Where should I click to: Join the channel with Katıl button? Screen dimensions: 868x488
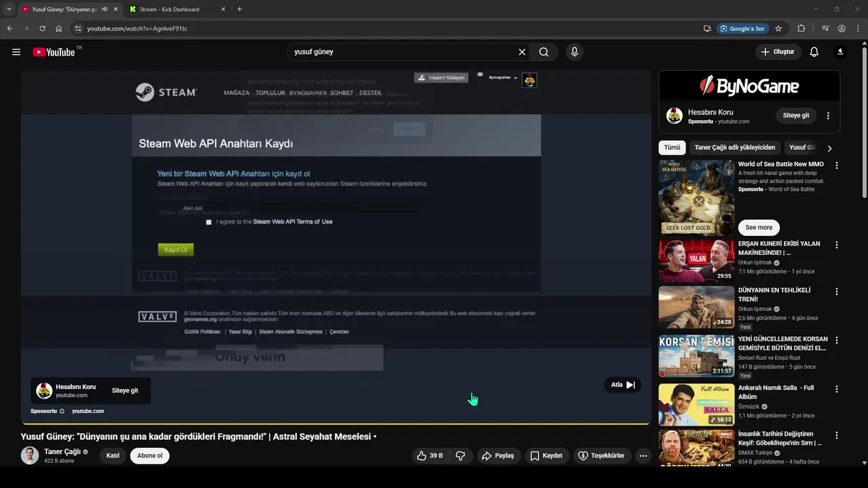click(x=113, y=456)
